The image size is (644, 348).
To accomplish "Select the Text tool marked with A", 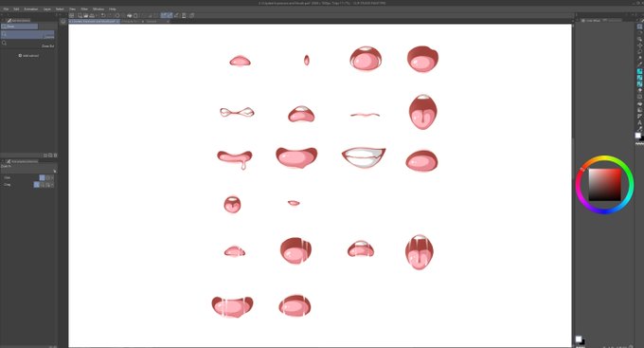I will (639, 122).
